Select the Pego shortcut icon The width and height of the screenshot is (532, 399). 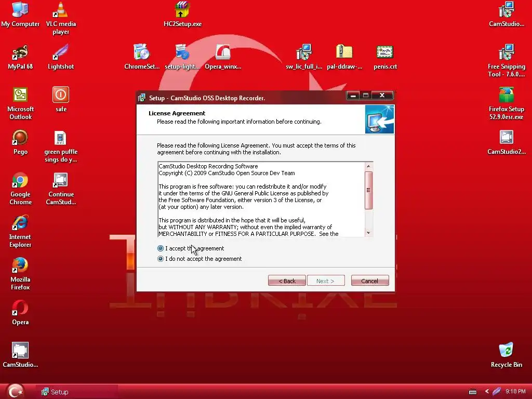tap(20, 142)
